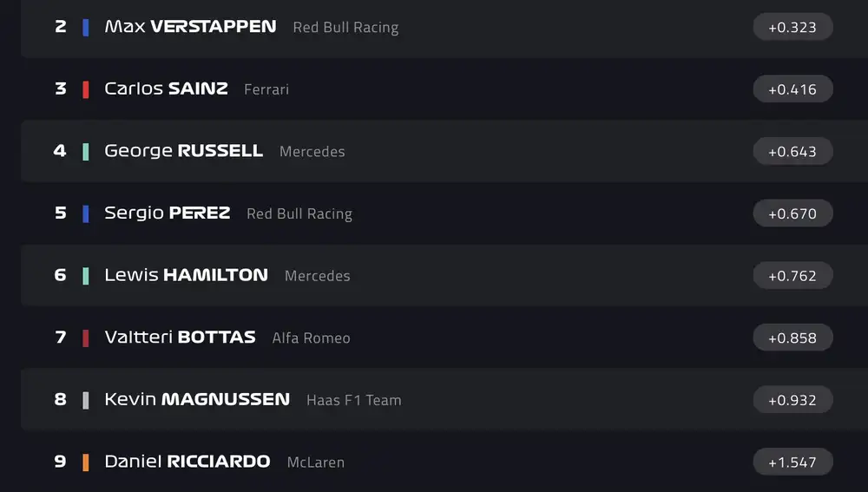
Task: Click Sergio Perez's driver name
Action: pyautogui.click(x=167, y=213)
